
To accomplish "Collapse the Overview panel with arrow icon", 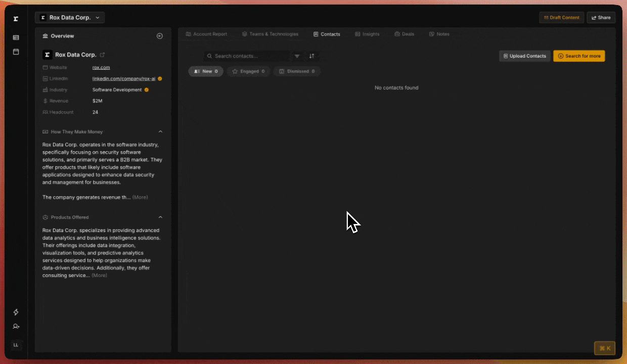I will coord(160,36).
